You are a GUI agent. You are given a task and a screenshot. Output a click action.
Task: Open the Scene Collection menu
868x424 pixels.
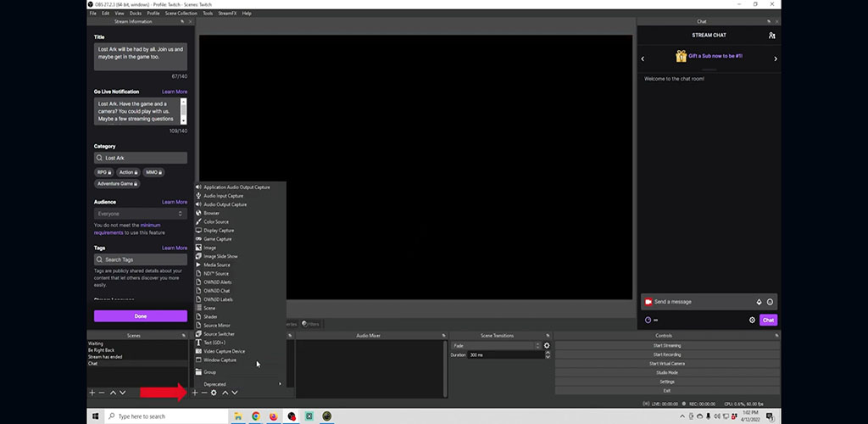pyautogui.click(x=181, y=14)
